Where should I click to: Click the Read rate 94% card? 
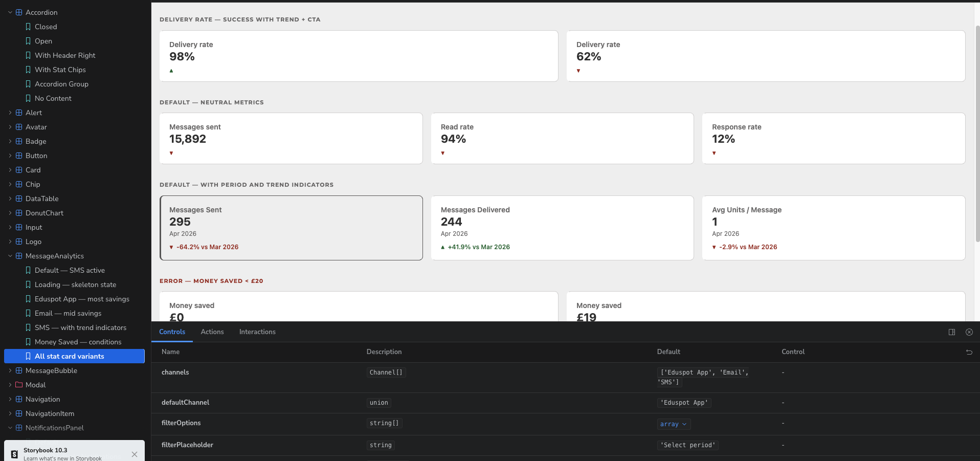pos(562,138)
